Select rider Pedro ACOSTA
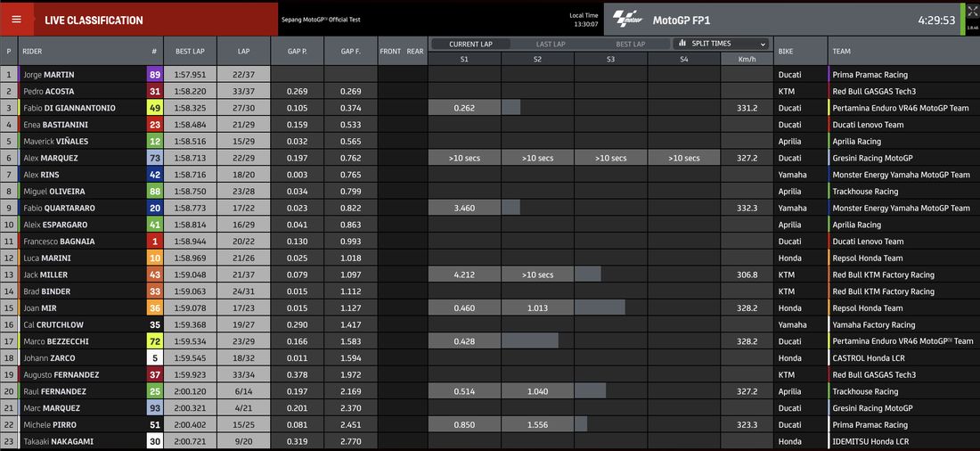Viewport: 980px width, 451px height. pyautogui.click(x=49, y=91)
